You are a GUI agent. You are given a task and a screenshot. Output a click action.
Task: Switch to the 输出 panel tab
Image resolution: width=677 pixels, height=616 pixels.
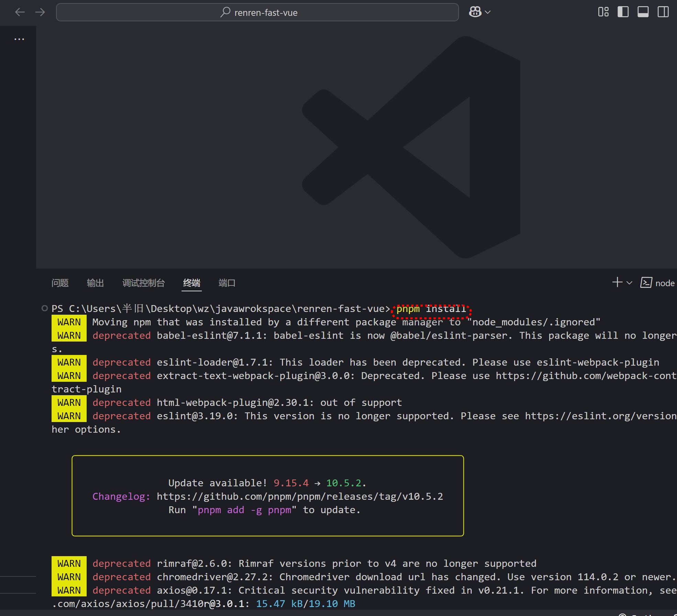pyautogui.click(x=95, y=283)
